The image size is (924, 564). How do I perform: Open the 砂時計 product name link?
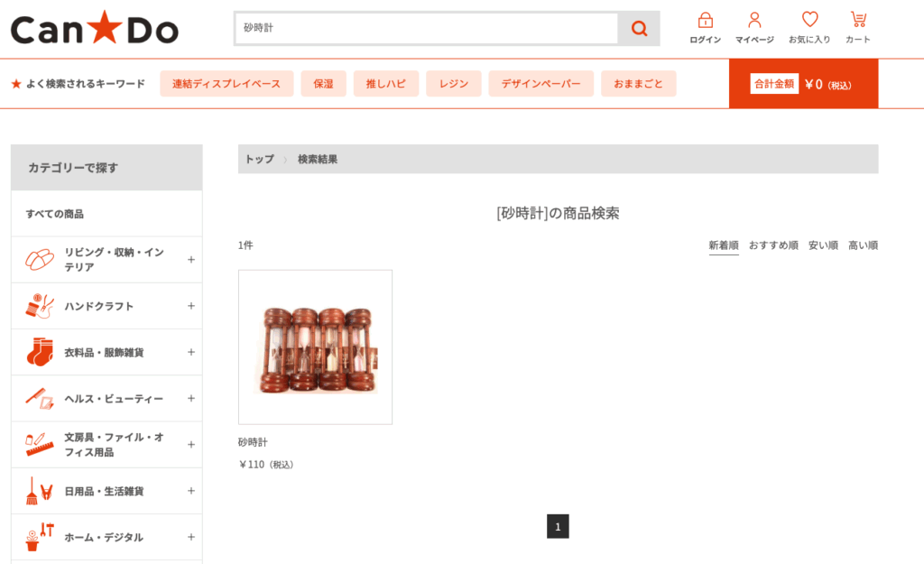click(x=253, y=442)
